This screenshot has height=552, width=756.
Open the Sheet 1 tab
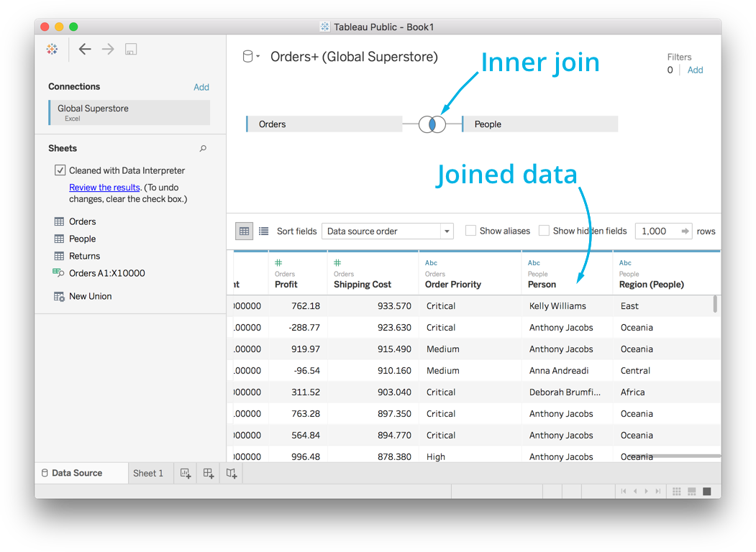pos(148,473)
